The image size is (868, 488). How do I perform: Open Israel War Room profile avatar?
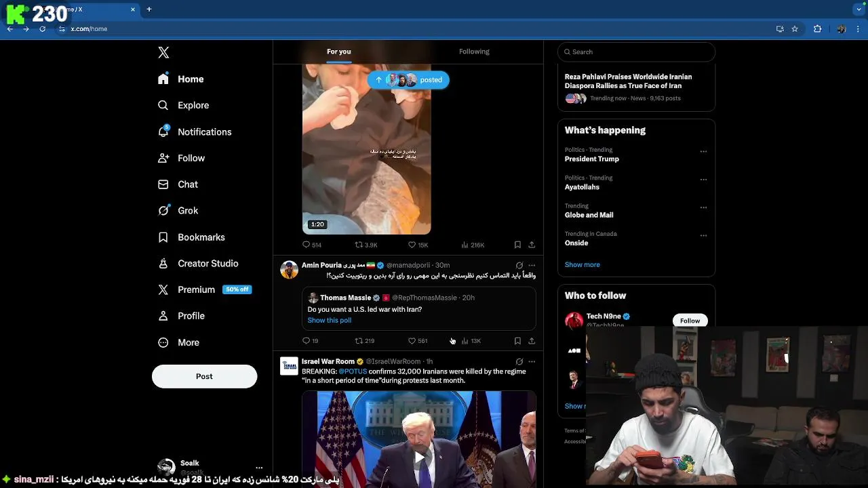(x=290, y=366)
